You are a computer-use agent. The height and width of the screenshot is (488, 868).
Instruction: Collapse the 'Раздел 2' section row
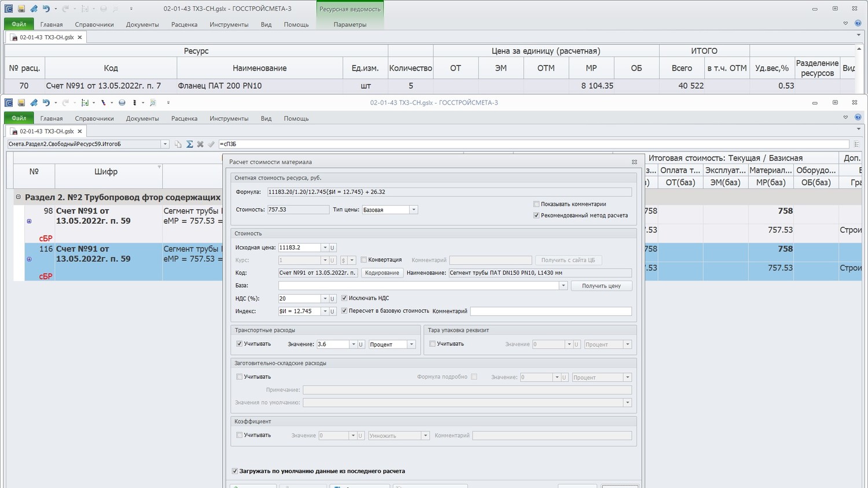(18, 197)
